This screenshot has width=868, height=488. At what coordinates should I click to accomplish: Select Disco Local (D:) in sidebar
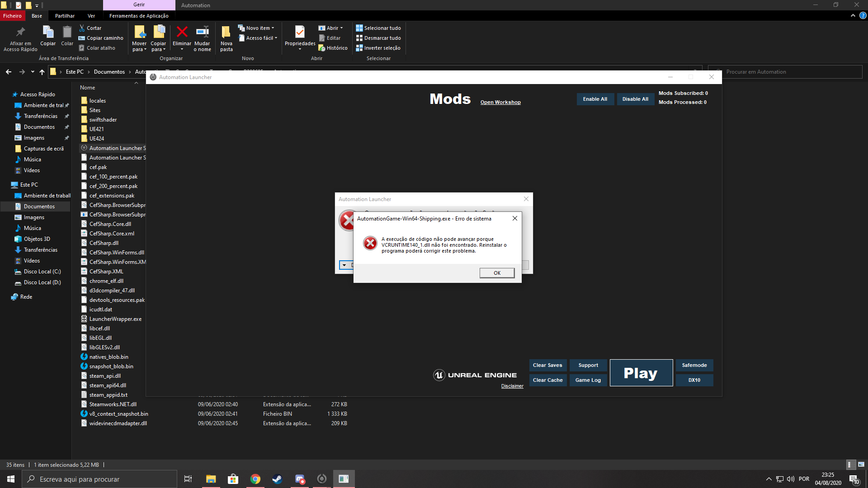[x=42, y=282]
